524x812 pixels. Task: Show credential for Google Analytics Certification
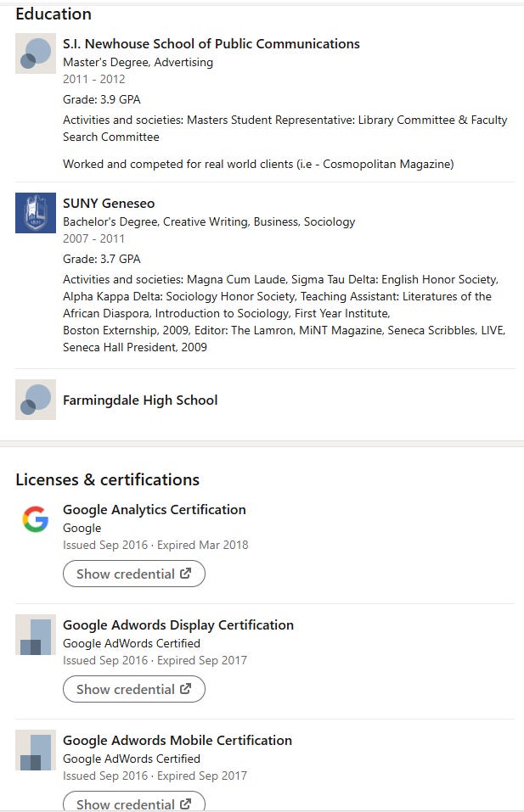click(x=134, y=574)
